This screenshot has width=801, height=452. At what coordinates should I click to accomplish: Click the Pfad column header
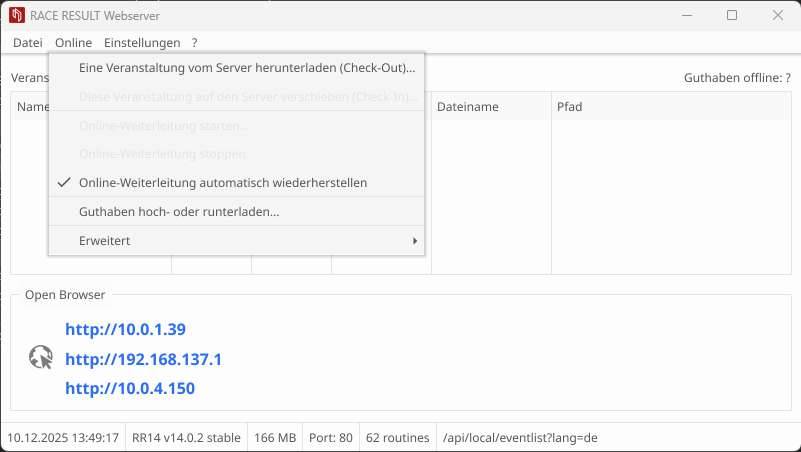pos(571,107)
